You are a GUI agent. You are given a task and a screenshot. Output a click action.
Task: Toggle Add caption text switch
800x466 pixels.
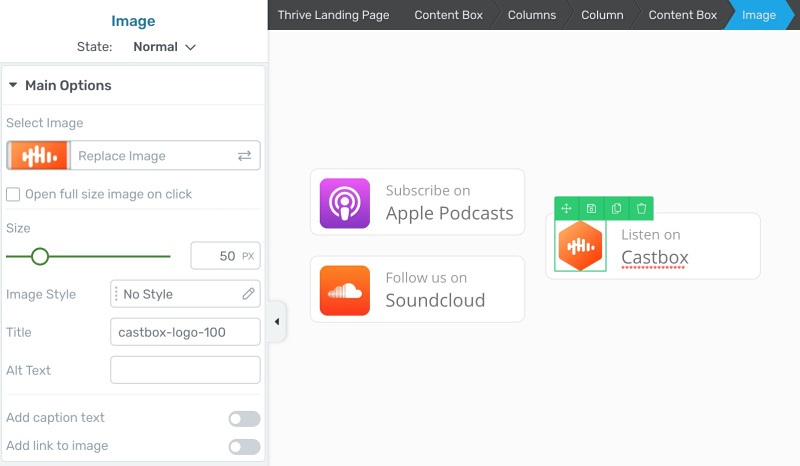244,419
